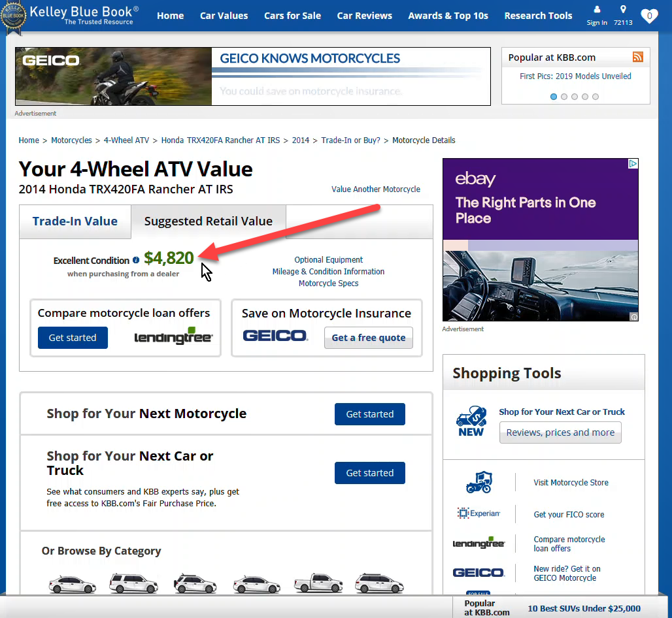Go to 4-Wheel ATV in the breadcrumb

pyautogui.click(x=126, y=140)
